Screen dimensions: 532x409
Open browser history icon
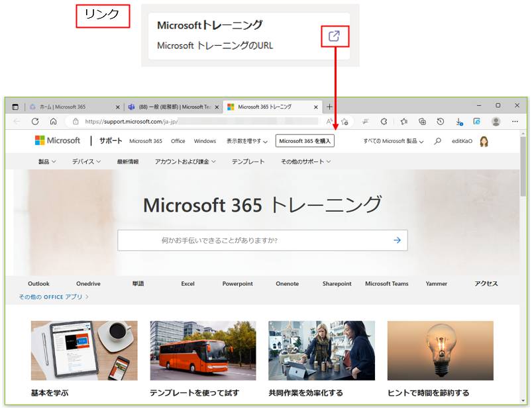click(441, 121)
